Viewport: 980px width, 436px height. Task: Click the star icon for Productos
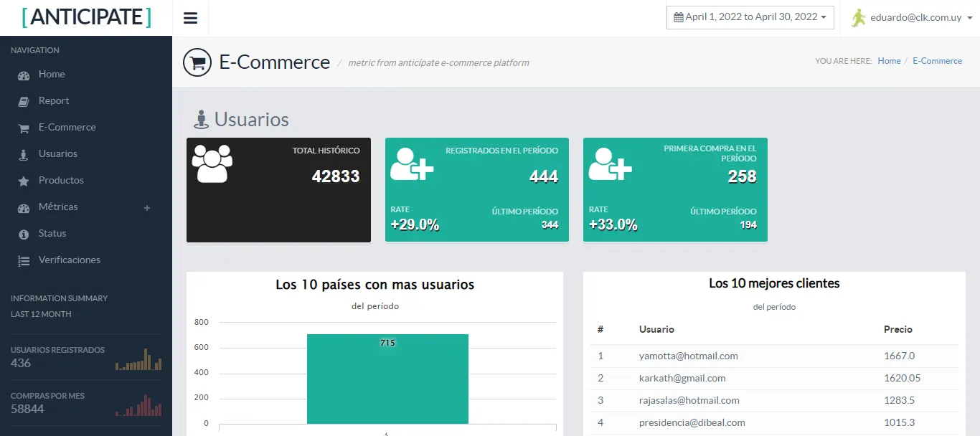click(x=24, y=181)
